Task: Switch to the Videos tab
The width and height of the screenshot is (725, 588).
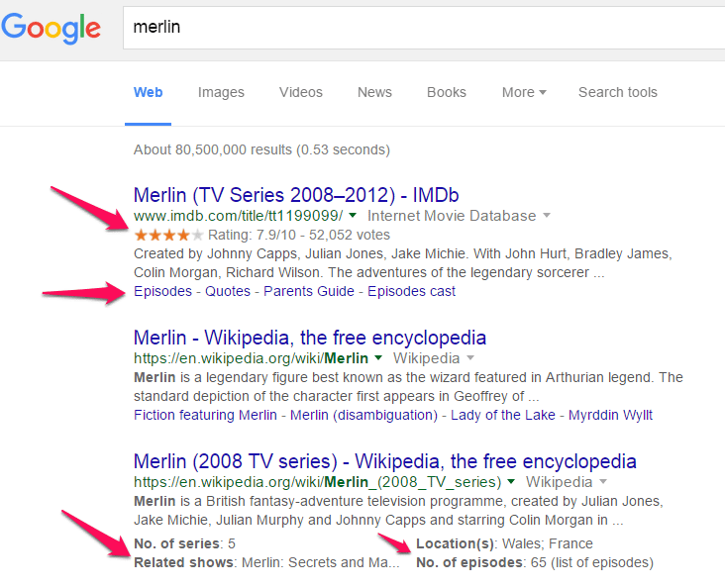Action: [x=300, y=92]
